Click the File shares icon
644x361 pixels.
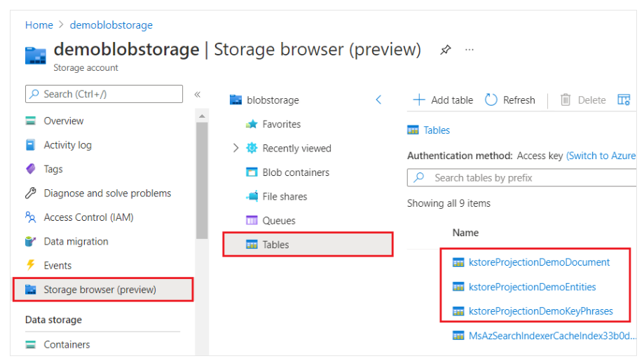(x=252, y=196)
